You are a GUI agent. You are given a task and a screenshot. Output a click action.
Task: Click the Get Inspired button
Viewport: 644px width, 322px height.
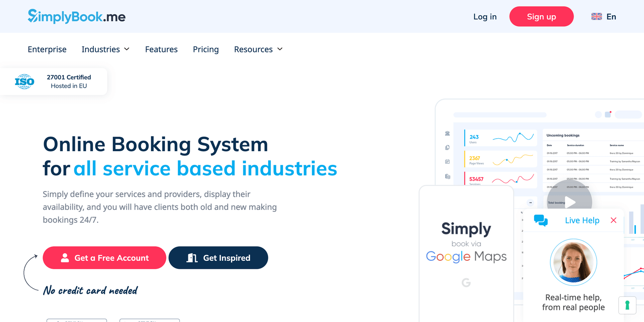pyautogui.click(x=218, y=258)
